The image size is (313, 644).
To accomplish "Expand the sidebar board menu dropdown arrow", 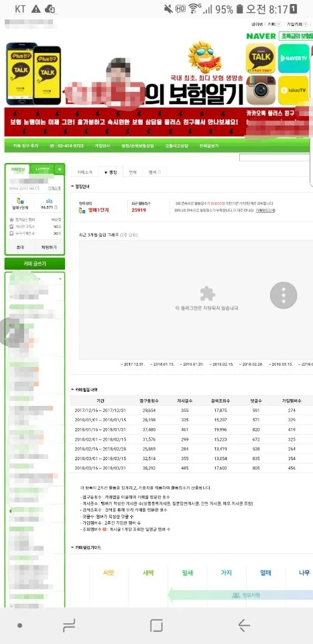I will coord(61,278).
